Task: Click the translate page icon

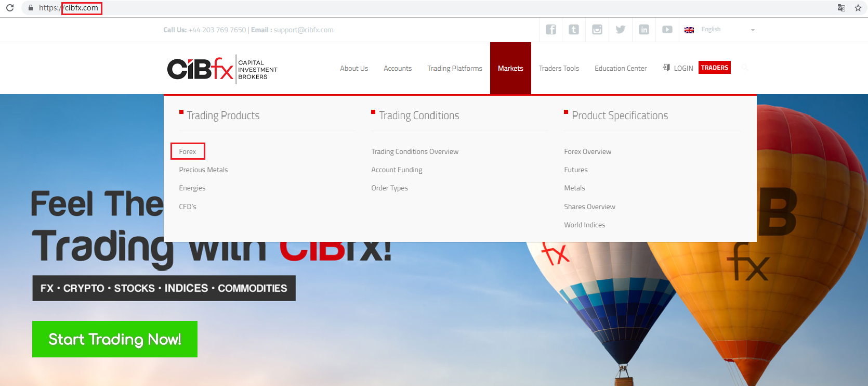Action: [x=841, y=8]
